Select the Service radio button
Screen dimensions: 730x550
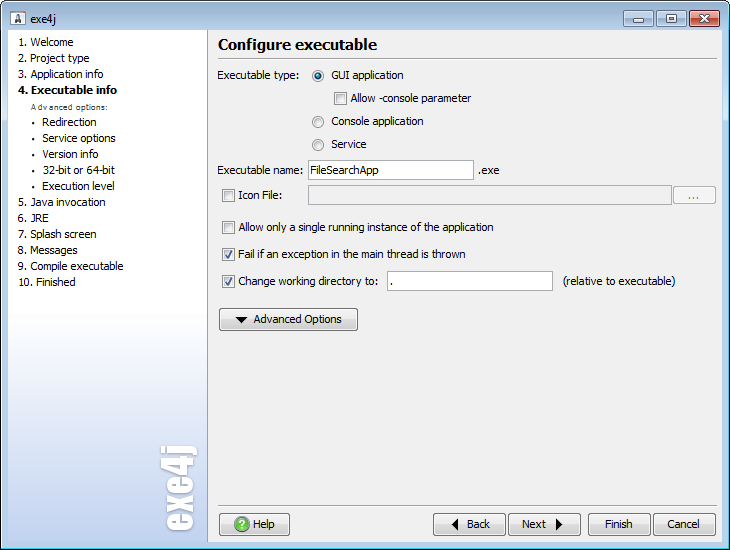tap(318, 145)
